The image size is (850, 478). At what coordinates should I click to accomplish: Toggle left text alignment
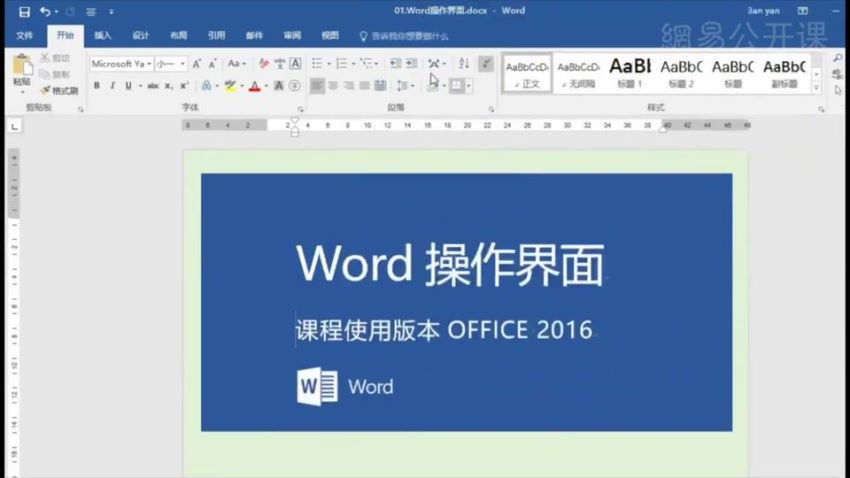[317, 86]
